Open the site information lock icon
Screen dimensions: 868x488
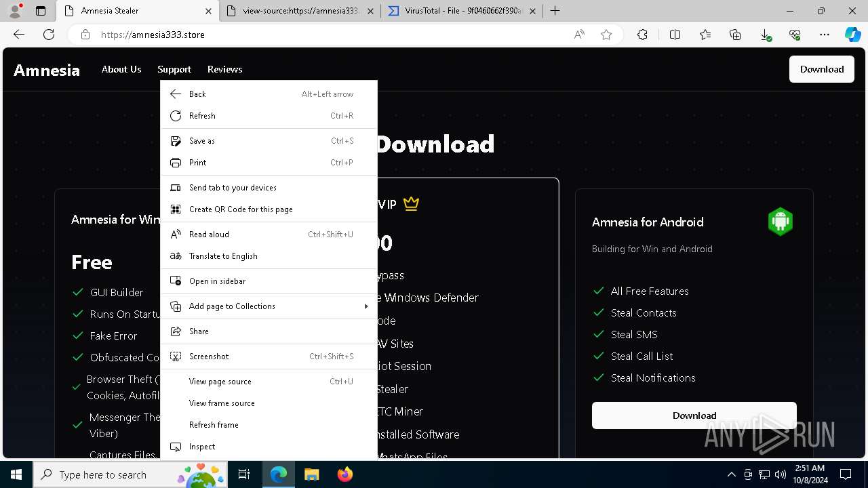click(85, 35)
